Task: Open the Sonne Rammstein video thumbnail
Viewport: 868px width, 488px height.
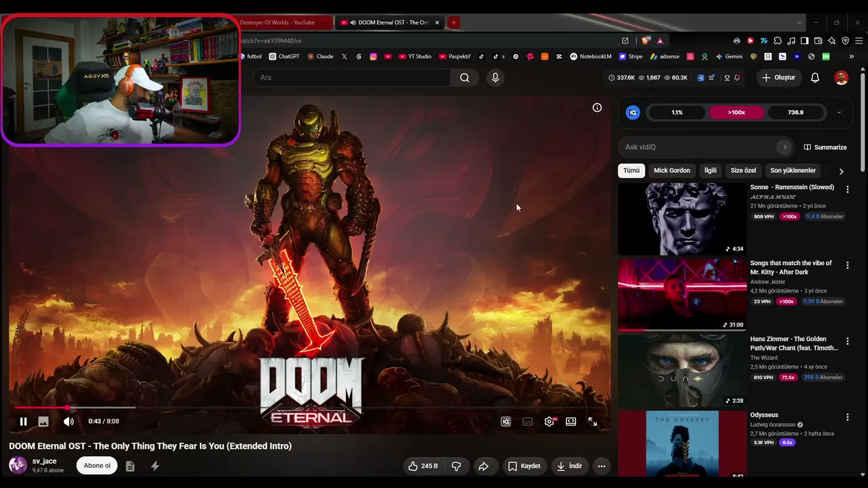Action: point(682,219)
